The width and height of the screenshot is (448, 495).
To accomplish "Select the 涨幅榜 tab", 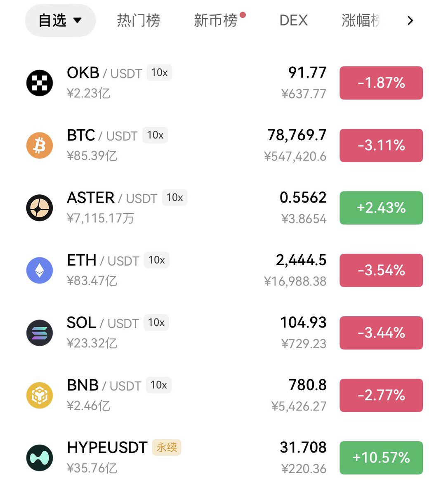I will click(x=361, y=20).
